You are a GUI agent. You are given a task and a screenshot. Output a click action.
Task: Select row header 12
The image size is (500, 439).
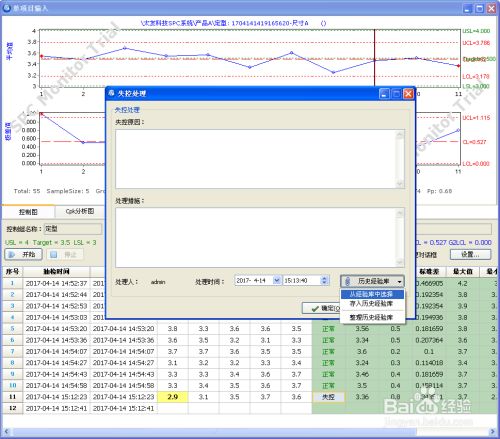click(x=13, y=408)
